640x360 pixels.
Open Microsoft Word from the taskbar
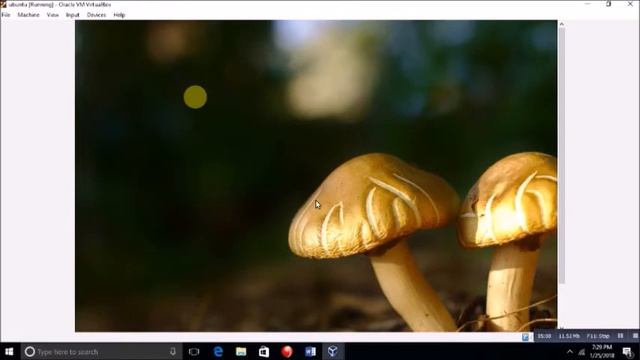tap(310, 351)
